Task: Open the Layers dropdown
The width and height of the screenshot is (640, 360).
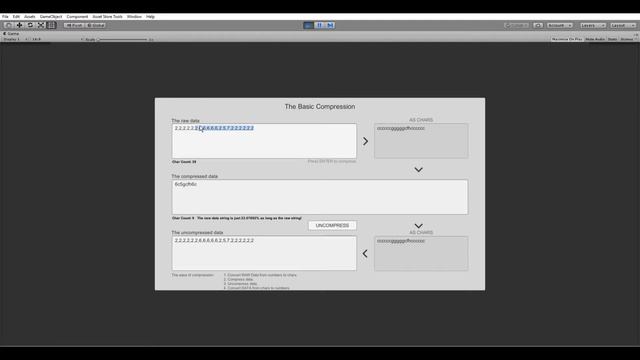Action: point(593,25)
